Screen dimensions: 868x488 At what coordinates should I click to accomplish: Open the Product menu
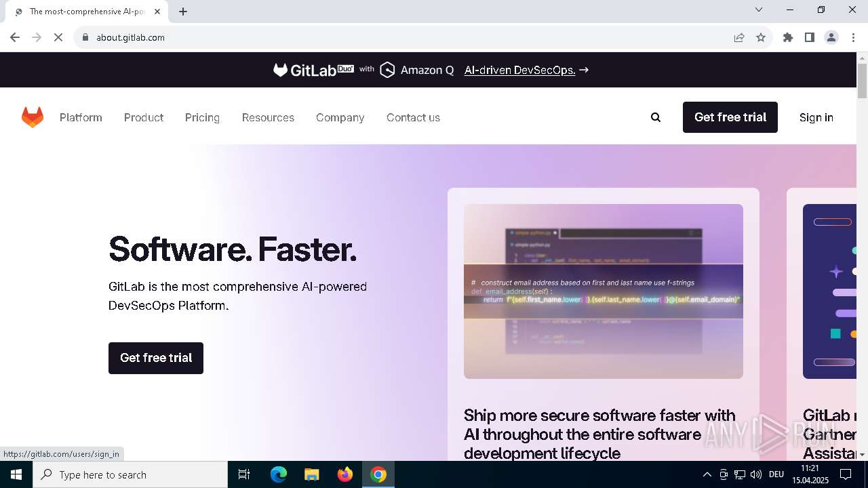pyautogui.click(x=144, y=117)
